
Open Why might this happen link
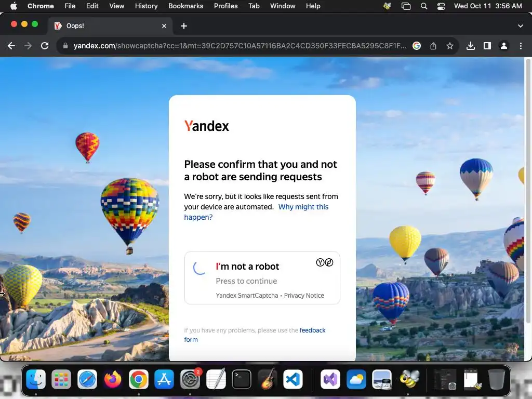(x=257, y=212)
